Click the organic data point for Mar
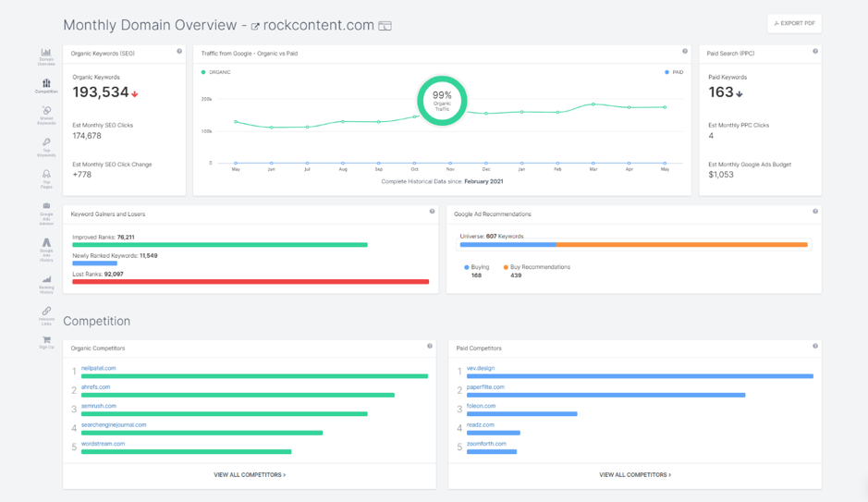868x502 pixels. (x=593, y=104)
